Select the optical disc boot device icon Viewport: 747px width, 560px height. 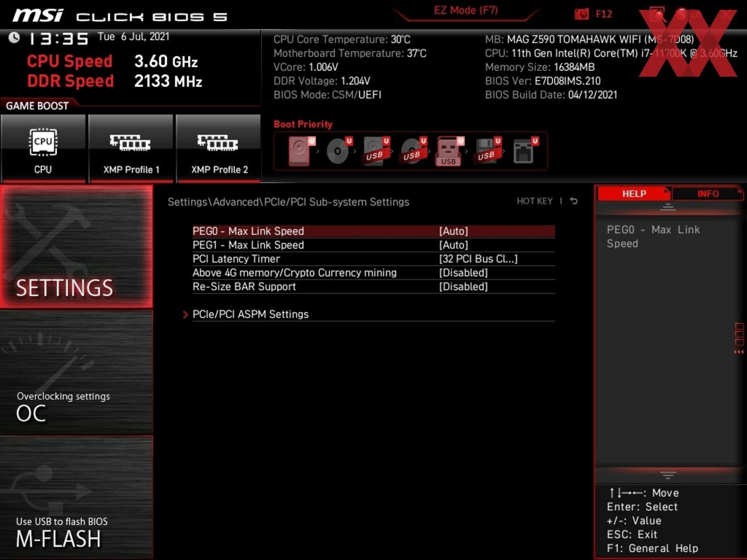[338, 151]
